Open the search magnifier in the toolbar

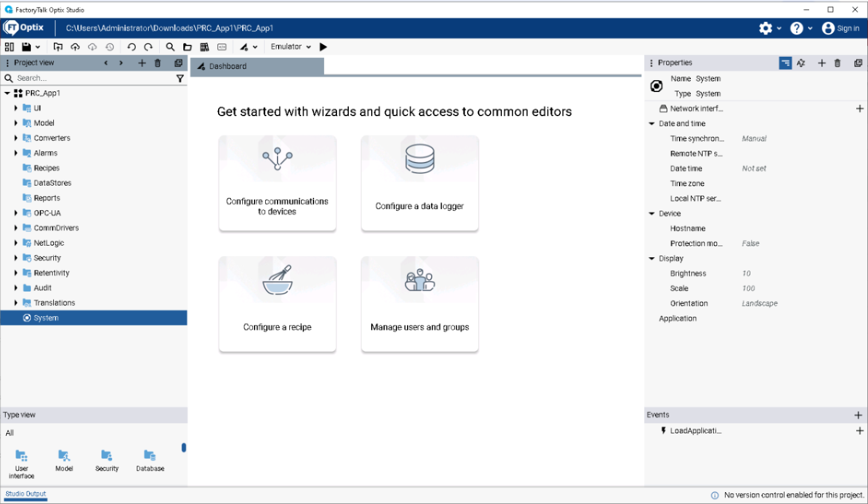(x=170, y=47)
